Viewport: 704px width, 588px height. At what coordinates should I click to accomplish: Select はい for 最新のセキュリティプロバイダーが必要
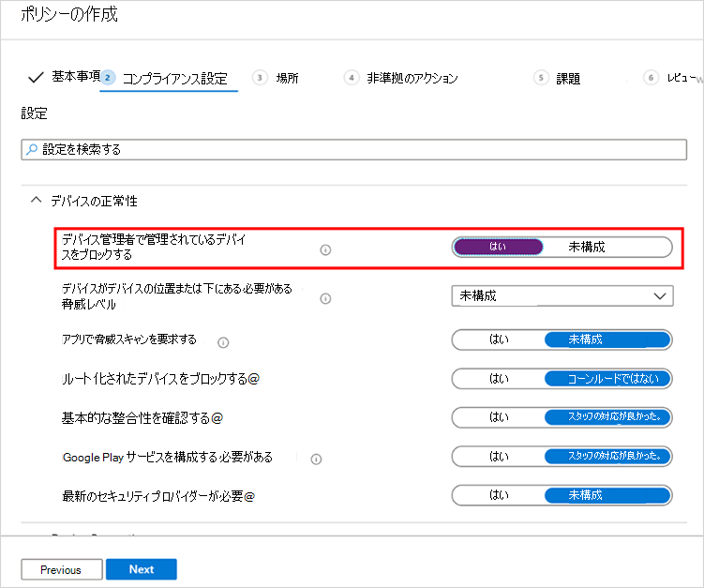[499, 495]
